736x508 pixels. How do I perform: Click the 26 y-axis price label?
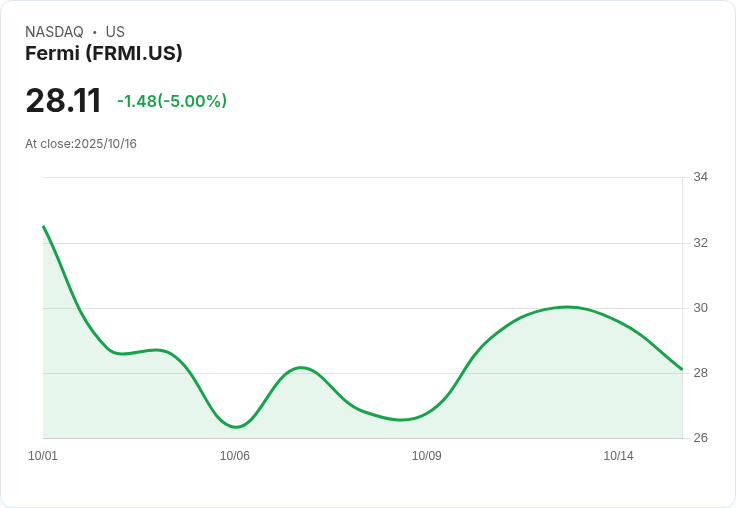point(700,438)
